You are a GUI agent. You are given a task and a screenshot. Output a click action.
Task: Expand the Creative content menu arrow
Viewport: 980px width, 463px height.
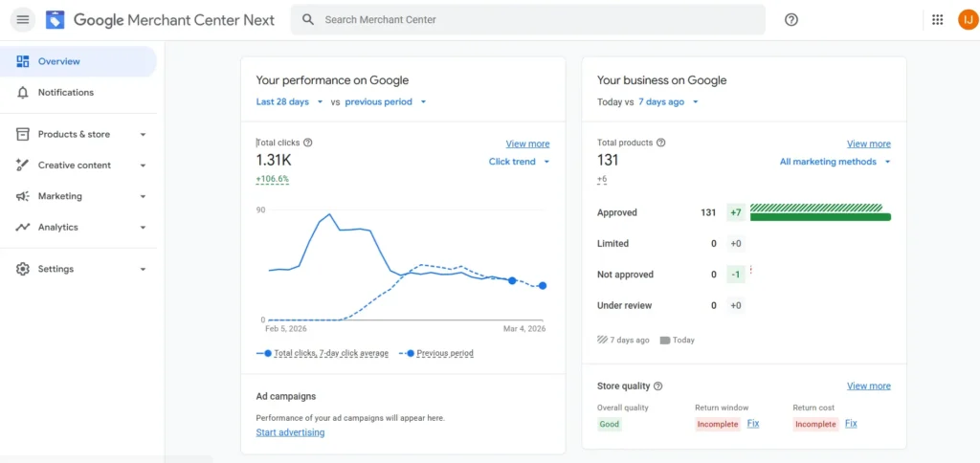(x=143, y=165)
